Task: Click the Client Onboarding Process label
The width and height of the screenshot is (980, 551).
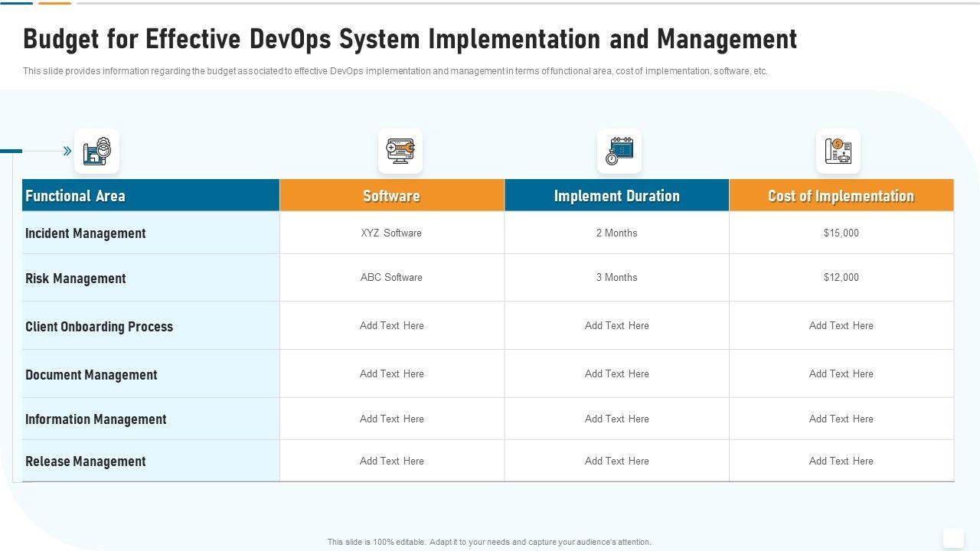Action: 99,327
